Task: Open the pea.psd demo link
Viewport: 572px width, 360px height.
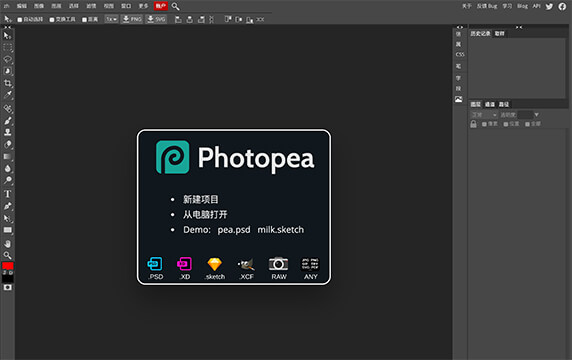Action: [234, 230]
